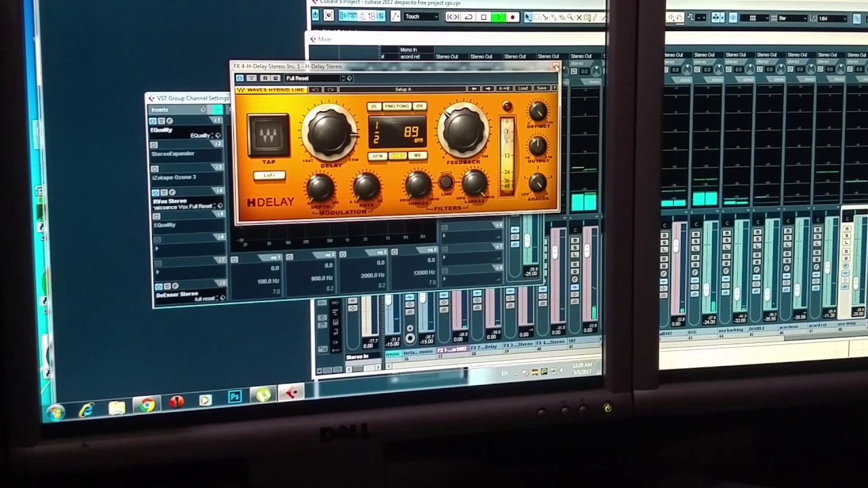Go to next marker in Cubase transport
Screen dimensions: 868x488
(x=457, y=17)
